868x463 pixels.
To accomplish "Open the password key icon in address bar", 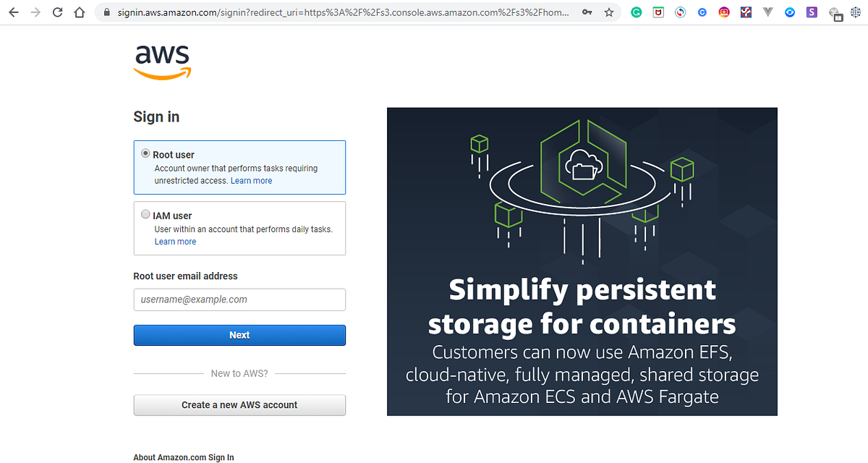I will (587, 12).
